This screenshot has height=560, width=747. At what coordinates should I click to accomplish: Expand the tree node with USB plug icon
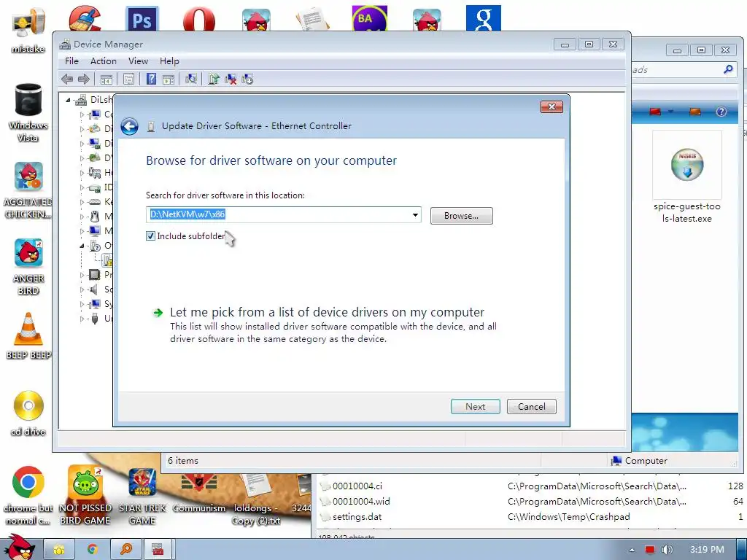pos(82,319)
